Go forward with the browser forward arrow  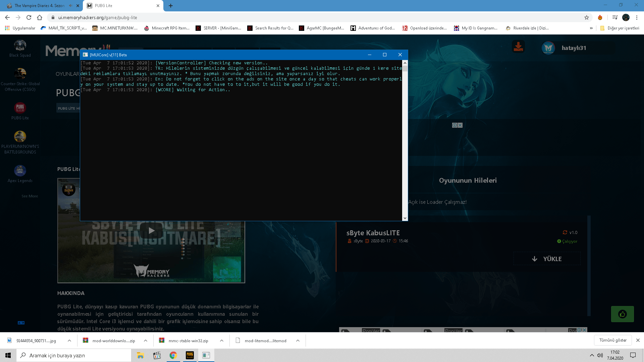coord(18,17)
